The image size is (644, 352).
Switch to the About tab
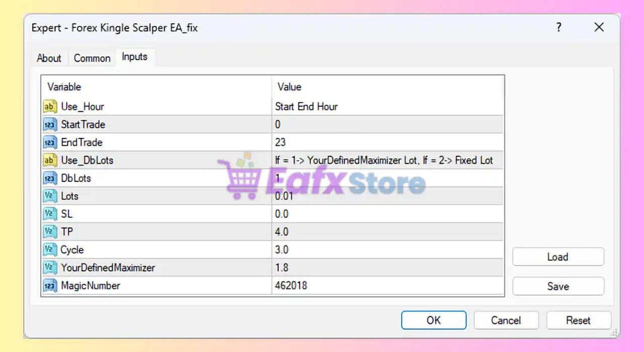click(x=49, y=58)
